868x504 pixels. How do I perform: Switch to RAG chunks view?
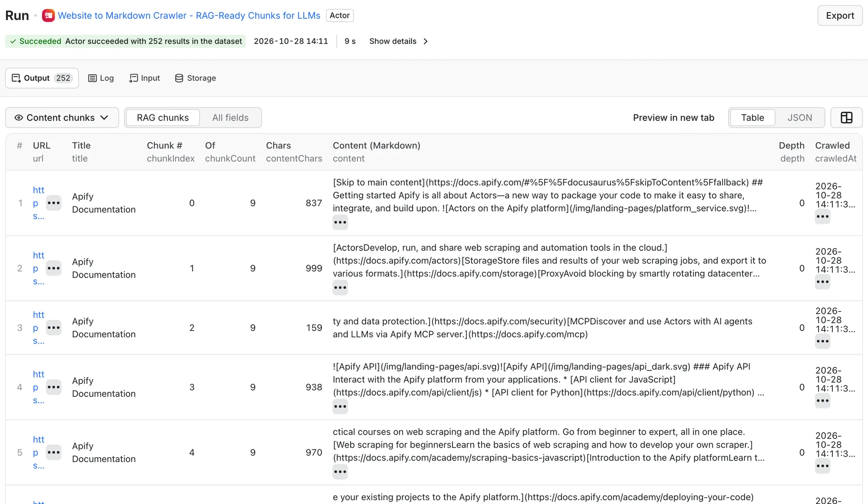coord(163,118)
